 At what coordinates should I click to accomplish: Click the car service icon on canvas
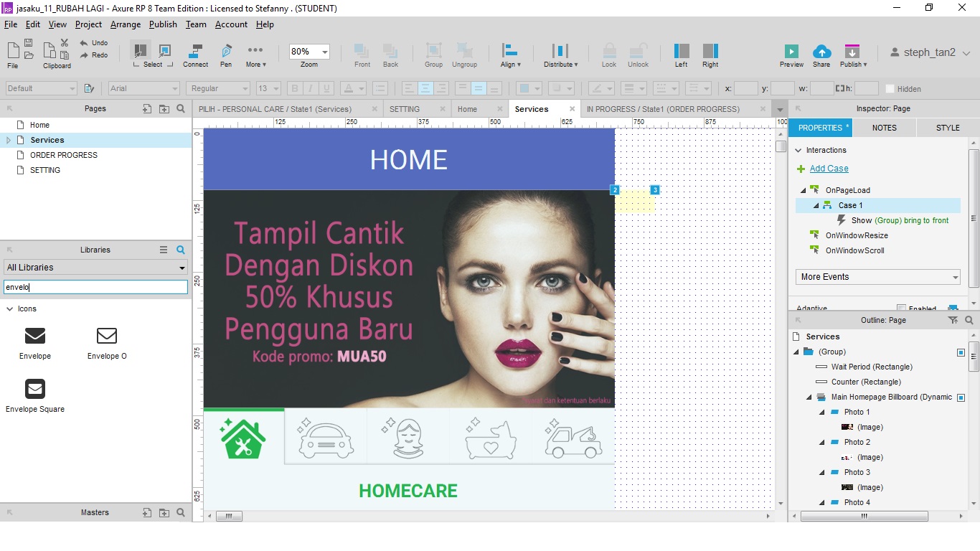tap(326, 438)
